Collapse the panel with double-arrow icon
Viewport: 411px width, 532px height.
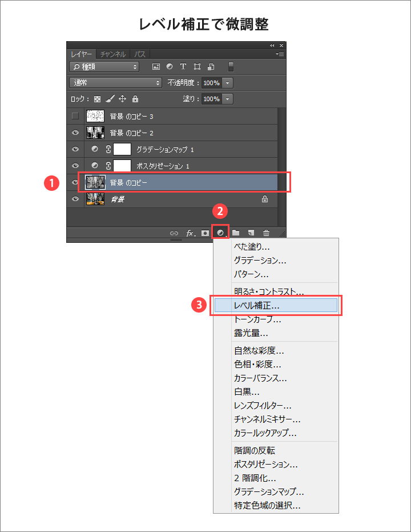tap(272, 46)
